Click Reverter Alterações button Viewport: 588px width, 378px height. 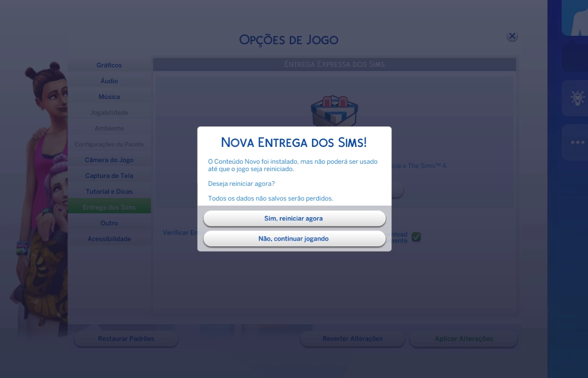pos(352,339)
